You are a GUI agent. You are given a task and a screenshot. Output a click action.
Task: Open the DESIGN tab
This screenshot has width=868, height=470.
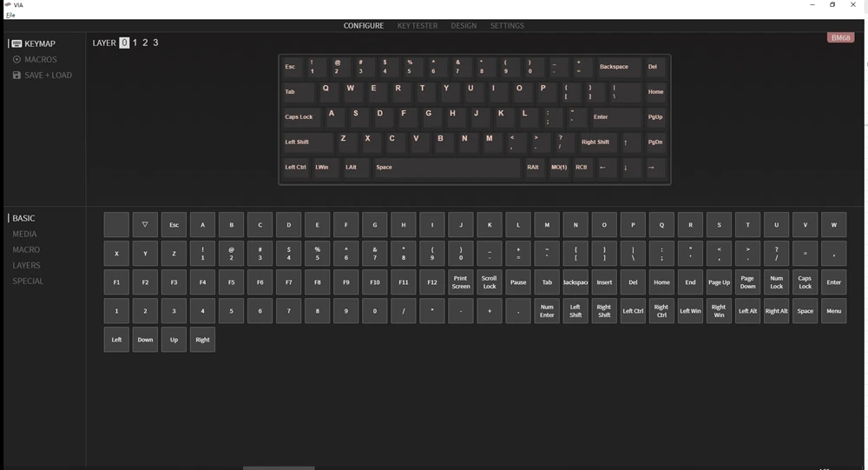(x=464, y=25)
